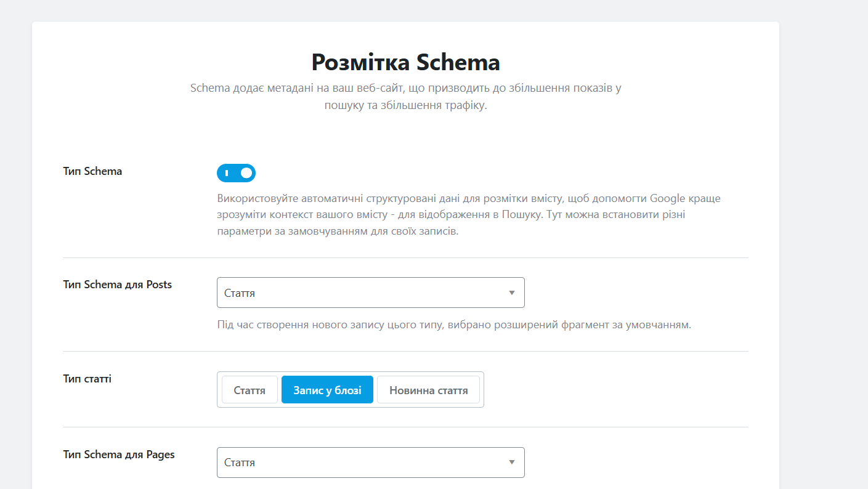Select the Новинна стаття article type
The height and width of the screenshot is (489, 868).
(428, 390)
